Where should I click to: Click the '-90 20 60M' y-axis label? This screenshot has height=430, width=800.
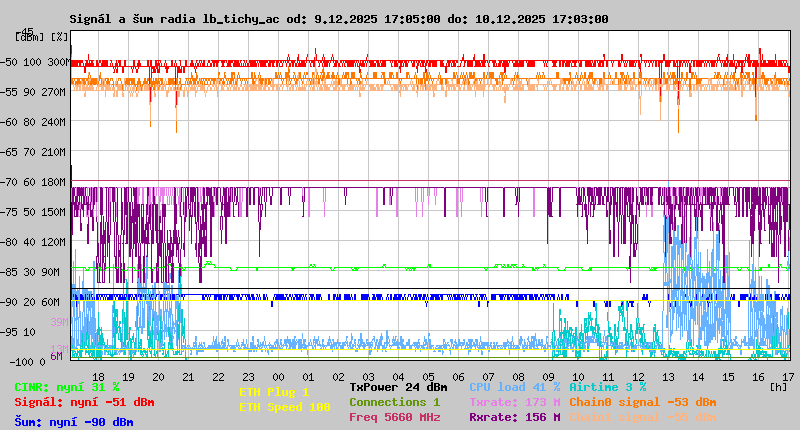pyautogui.click(x=31, y=302)
